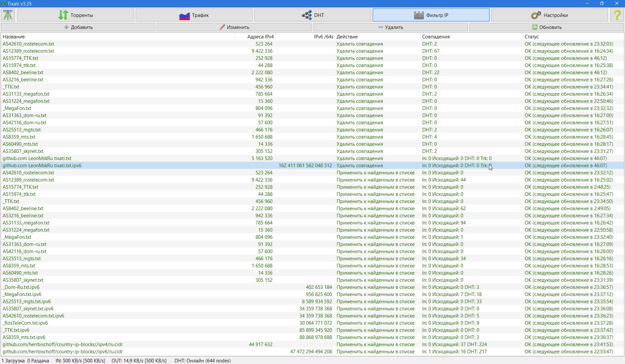Screen dimensions: 625x364
Task: Click the Торренты arrows icon
Action: point(63,15)
